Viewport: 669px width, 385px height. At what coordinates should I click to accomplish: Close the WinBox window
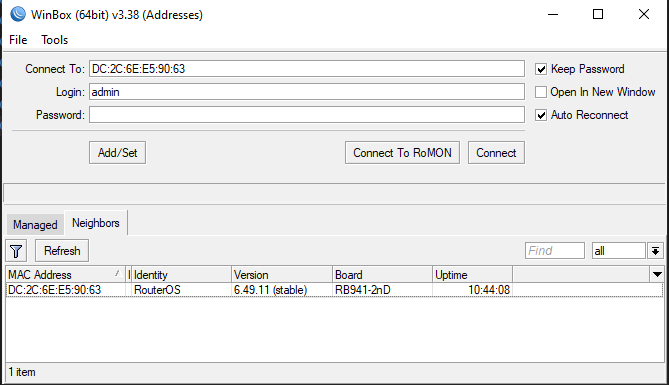[x=644, y=15]
